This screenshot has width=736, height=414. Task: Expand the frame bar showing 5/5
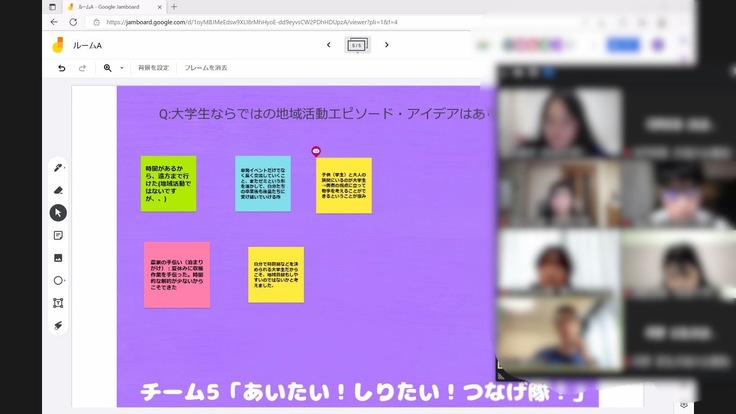357,45
